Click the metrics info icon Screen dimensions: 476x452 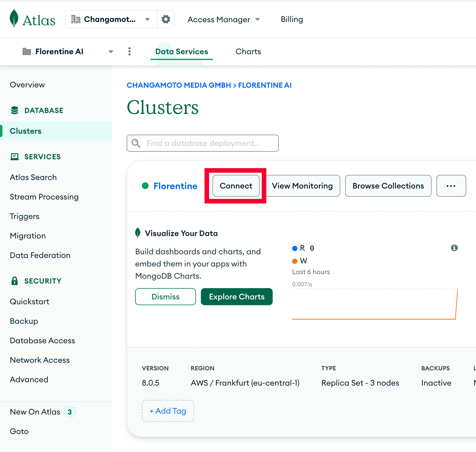click(x=454, y=248)
